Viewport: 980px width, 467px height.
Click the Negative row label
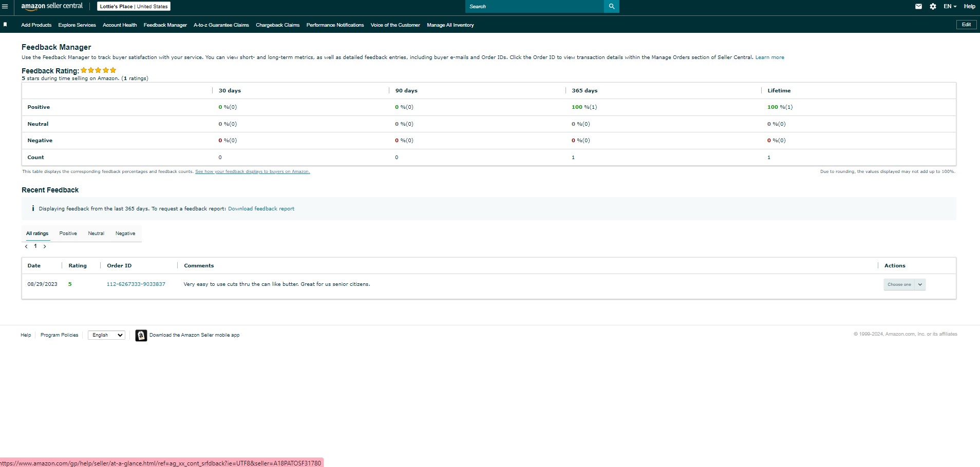coord(40,141)
